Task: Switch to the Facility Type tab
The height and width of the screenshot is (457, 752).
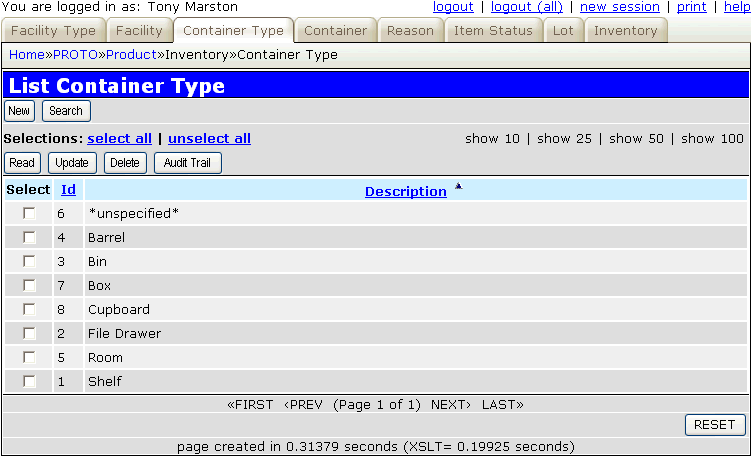Action: coord(53,31)
